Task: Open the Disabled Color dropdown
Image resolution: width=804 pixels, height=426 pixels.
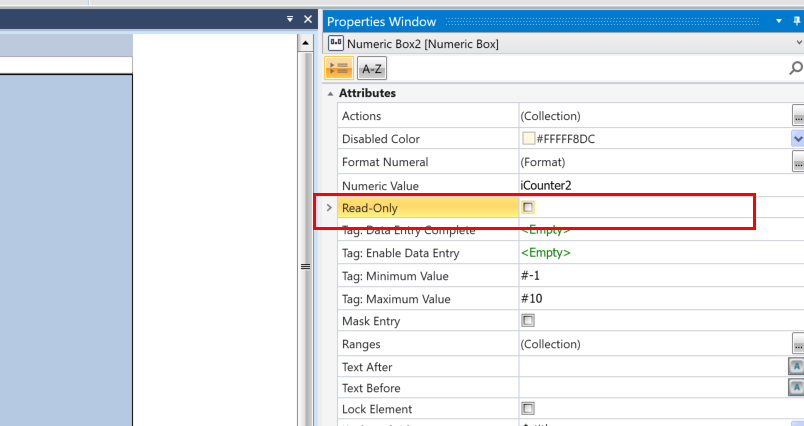Action: coord(797,139)
